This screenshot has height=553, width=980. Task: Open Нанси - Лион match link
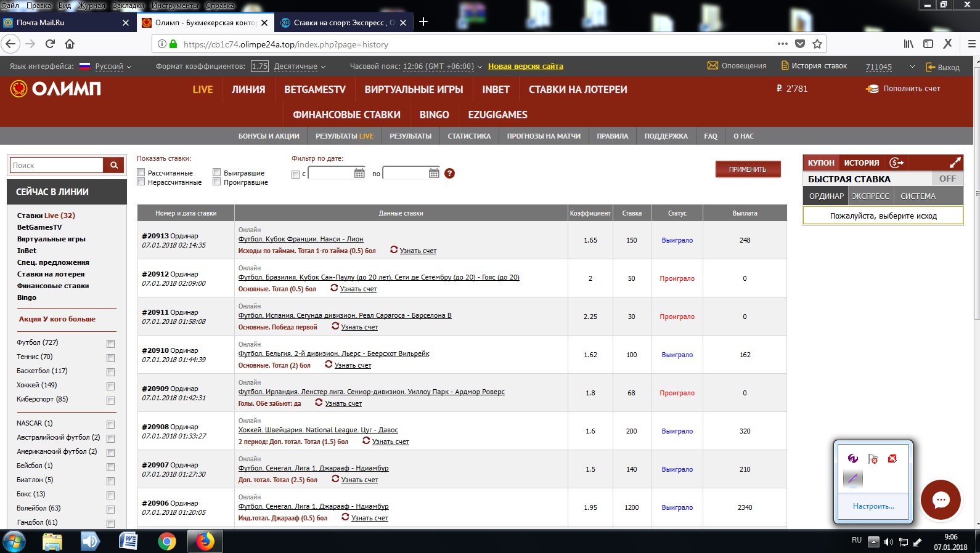point(301,239)
